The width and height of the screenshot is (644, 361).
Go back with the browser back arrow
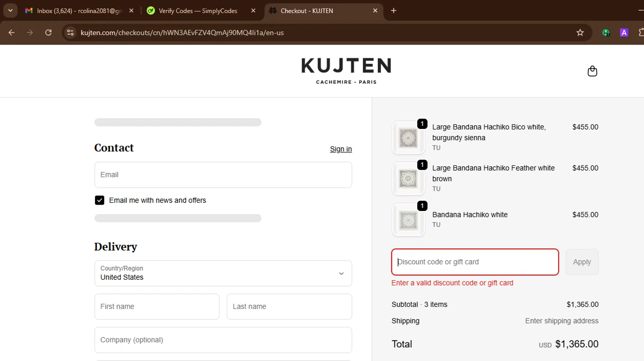click(12, 33)
